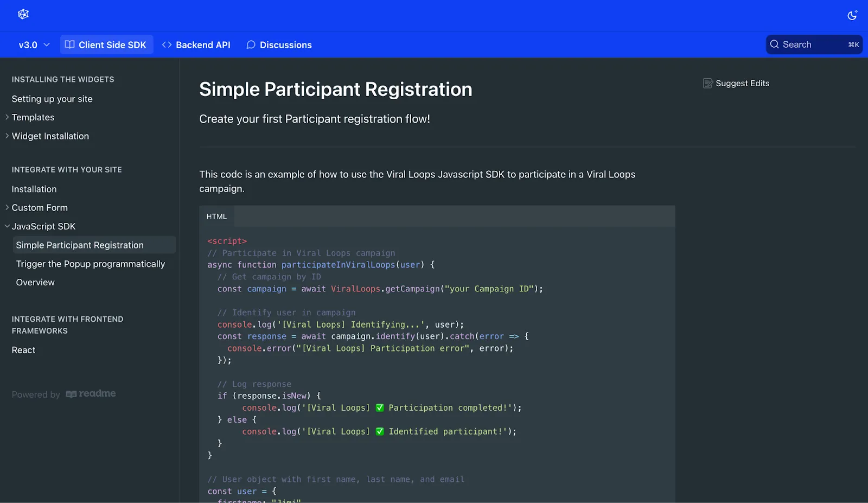The width and height of the screenshot is (868, 503).
Task: Click the '// Identify user in campaign' comment
Action: (x=286, y=313)
